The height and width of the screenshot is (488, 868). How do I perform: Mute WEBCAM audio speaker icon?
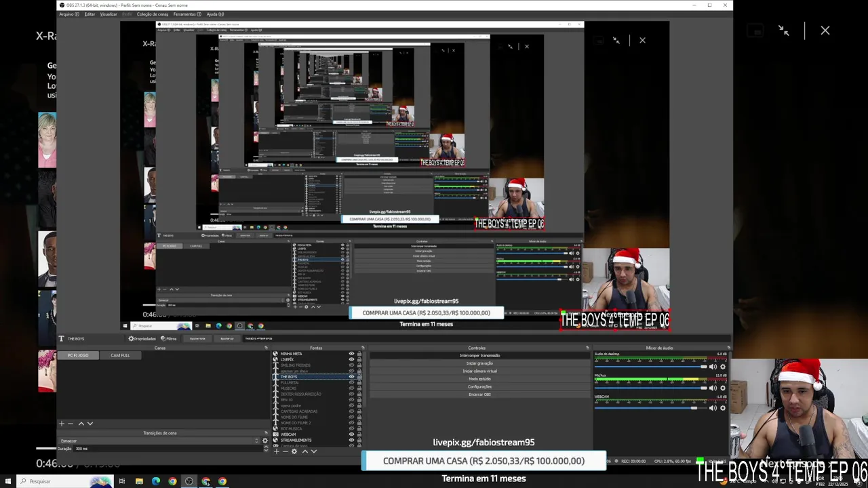(x=713, y=408)
